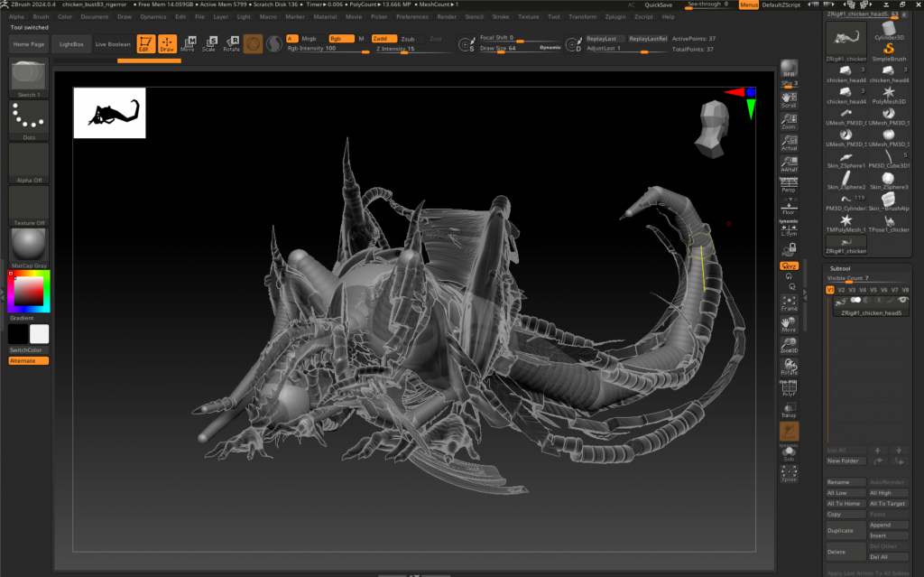Image resolution: width=924 pixels, height=577 pixels.
Task: Open the Stroke menu
Action: point(500,16)
